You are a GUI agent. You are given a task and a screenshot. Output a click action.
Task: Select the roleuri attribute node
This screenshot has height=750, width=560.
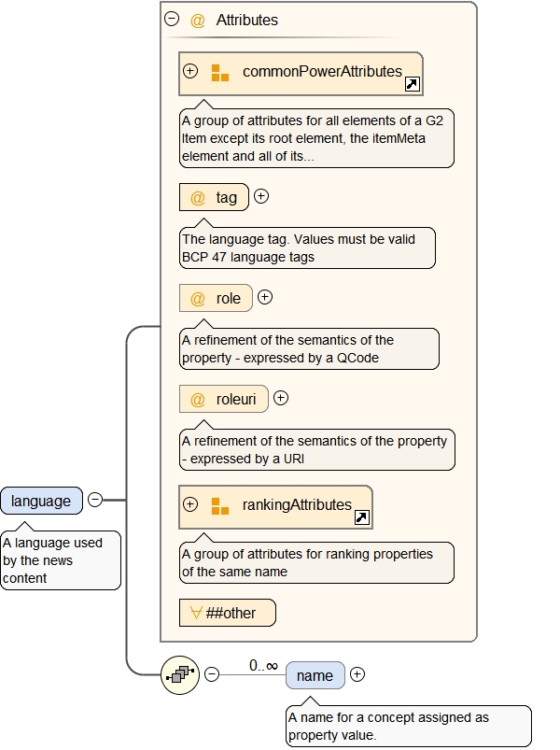[224, 400]
